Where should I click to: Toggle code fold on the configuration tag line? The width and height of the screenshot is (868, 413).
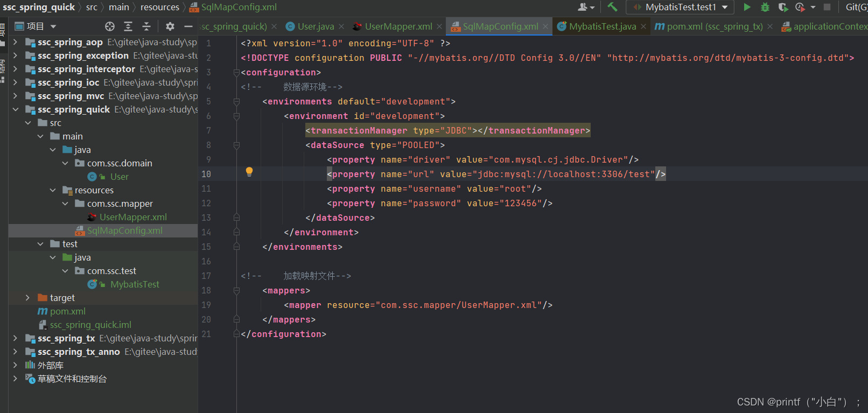click(236, 72)
